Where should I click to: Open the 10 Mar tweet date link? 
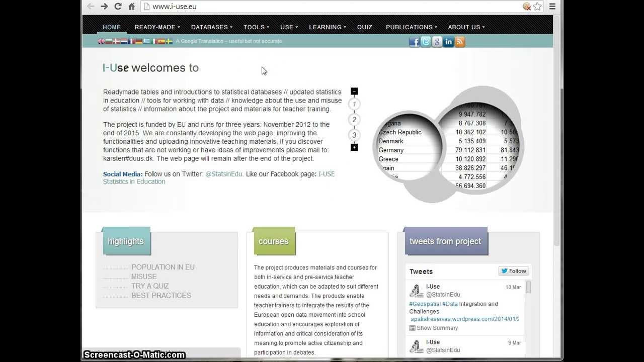[513, 287]
